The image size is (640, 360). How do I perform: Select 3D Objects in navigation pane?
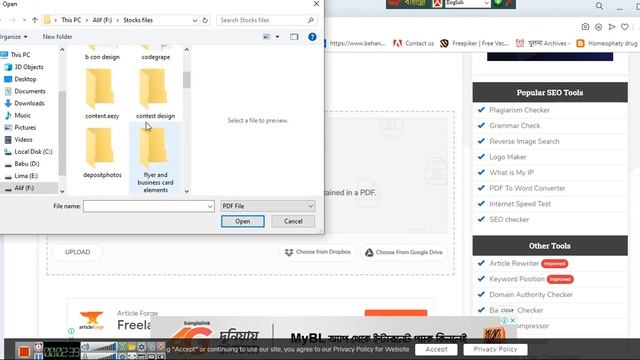29,67
